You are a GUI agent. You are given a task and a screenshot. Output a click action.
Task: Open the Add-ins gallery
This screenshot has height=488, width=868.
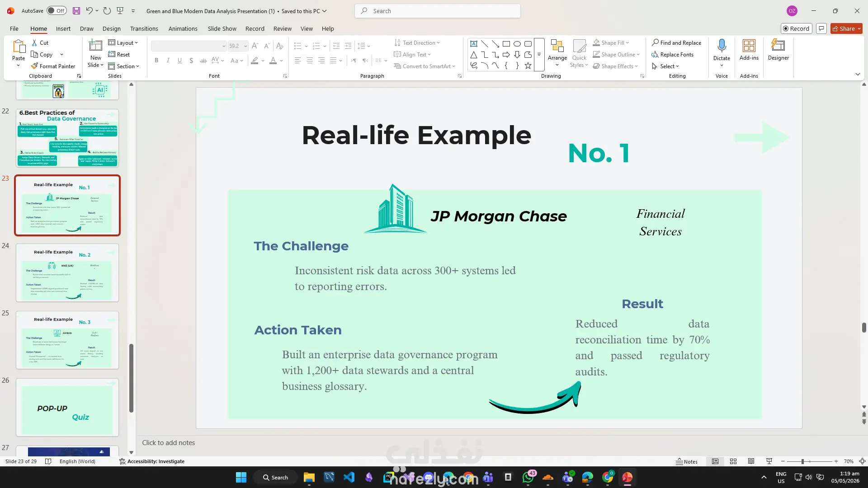click(x=749, y=50)
